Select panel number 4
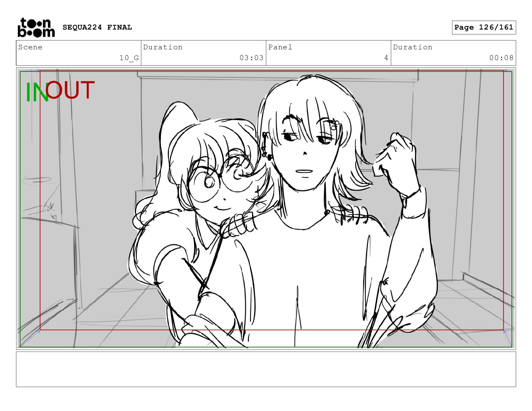This screenshot has height=411, width=532. tap(386, 58)
